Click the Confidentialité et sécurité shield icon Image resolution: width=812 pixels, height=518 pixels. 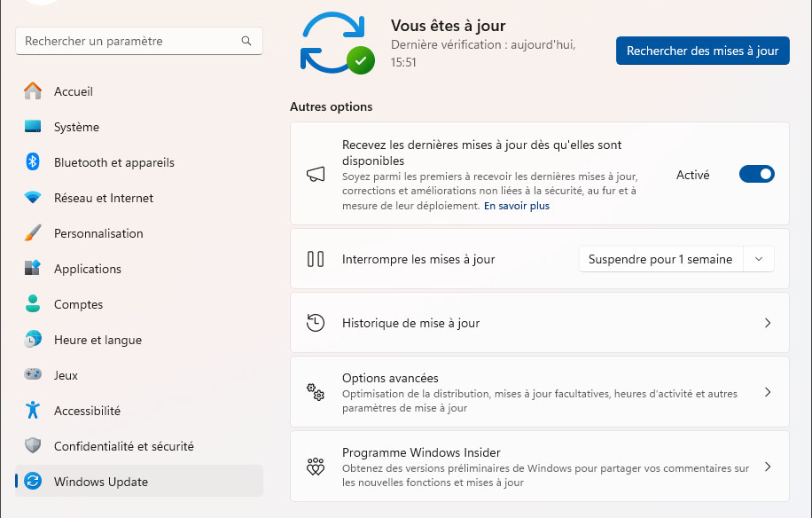click(x=33, y=446)
